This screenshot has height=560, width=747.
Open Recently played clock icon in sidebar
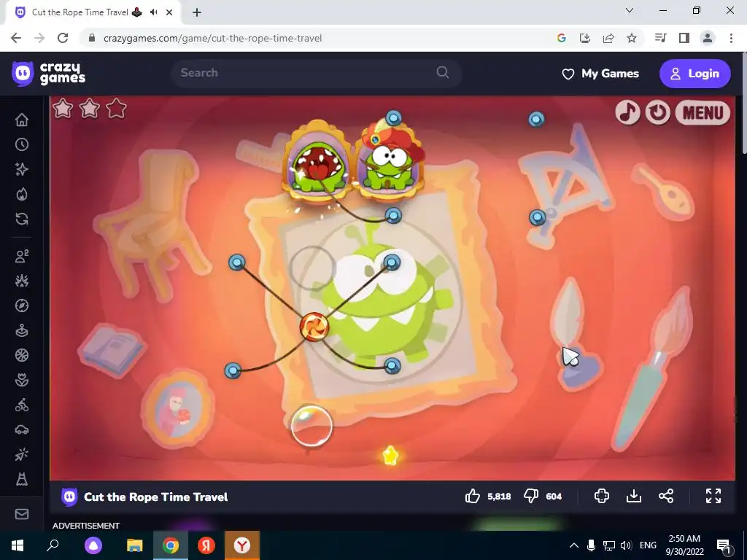(x=22, y=144)
